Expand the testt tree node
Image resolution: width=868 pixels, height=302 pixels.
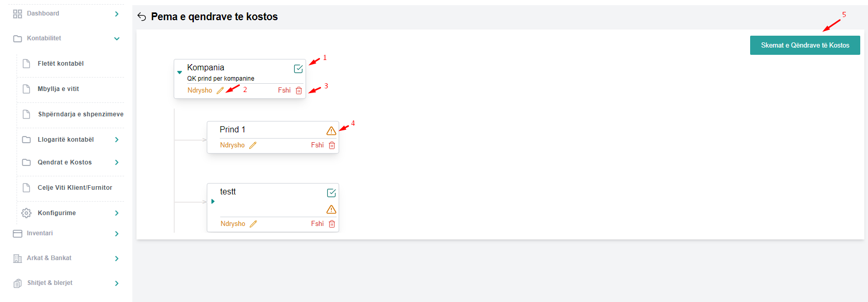212,201
